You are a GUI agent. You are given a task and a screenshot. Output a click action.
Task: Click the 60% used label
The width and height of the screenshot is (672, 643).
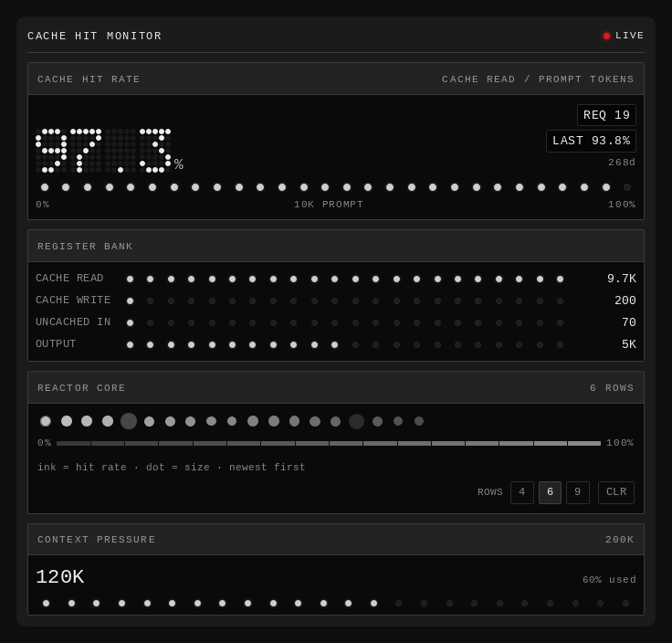pos(609,580)
